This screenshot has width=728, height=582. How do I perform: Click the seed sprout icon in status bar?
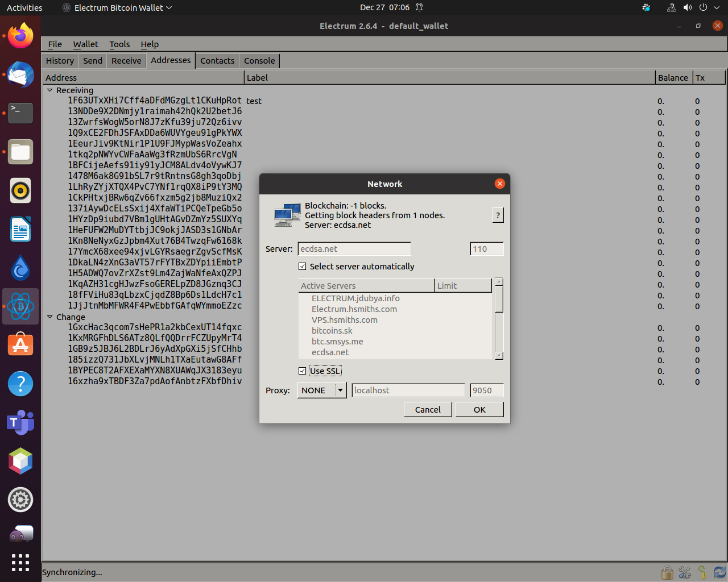point(702,572)
